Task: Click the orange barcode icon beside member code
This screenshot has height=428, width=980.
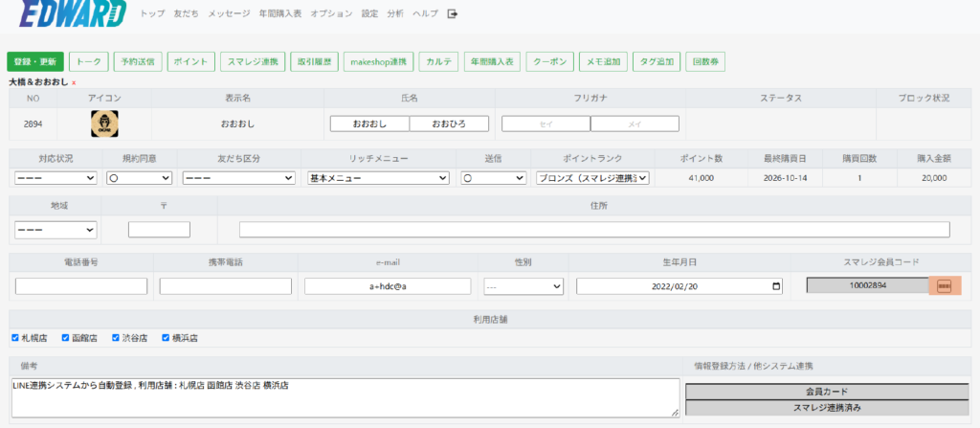Action: [945, 286]
